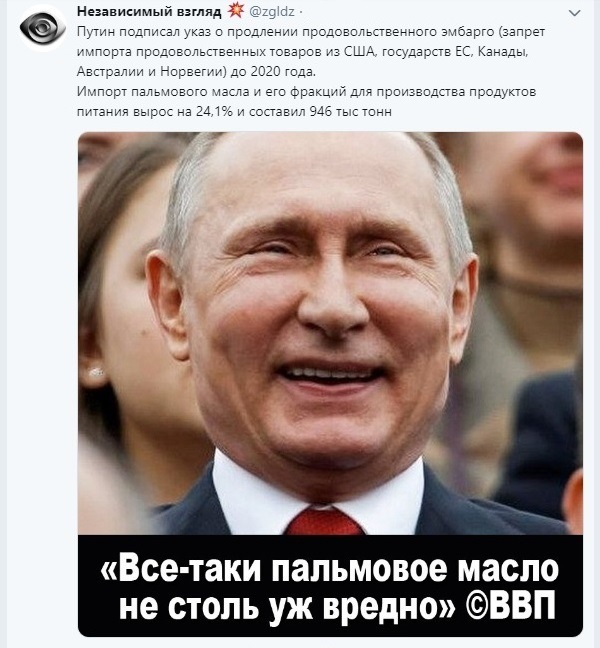The height and width of the screenshot is (648, 600).
Task: Click the line about импорт пальмового масла
Action: (x=306, y=91)
